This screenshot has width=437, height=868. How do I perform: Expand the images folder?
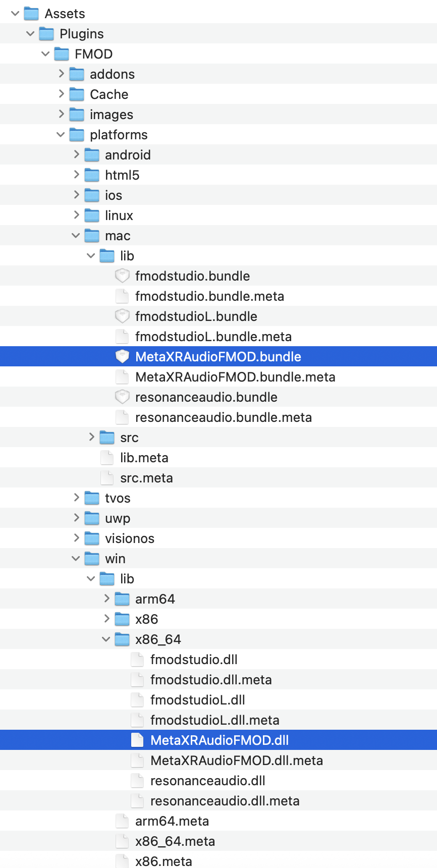[x=61, y=114]
